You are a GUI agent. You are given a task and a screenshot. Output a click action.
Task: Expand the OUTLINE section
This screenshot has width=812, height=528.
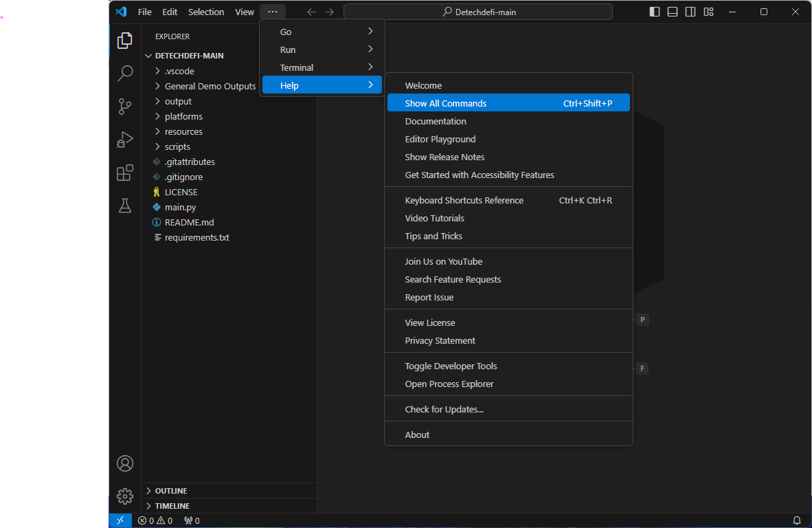tap(171, 491)
